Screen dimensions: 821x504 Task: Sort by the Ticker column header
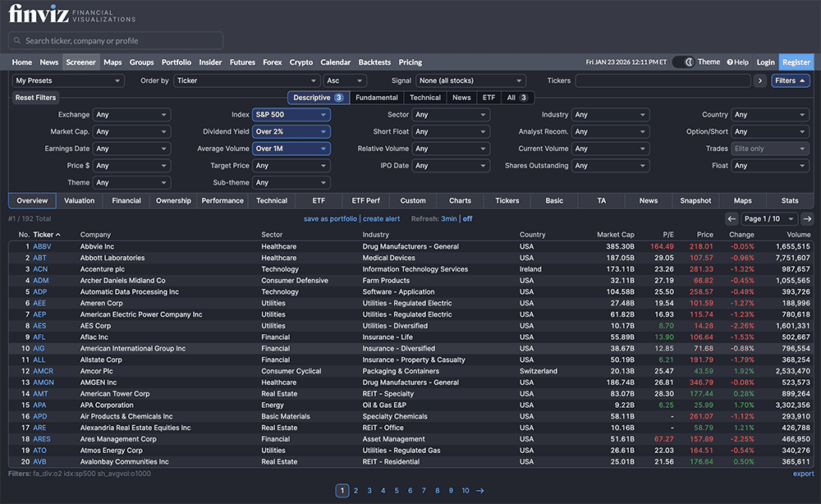(x=47, y=235)
